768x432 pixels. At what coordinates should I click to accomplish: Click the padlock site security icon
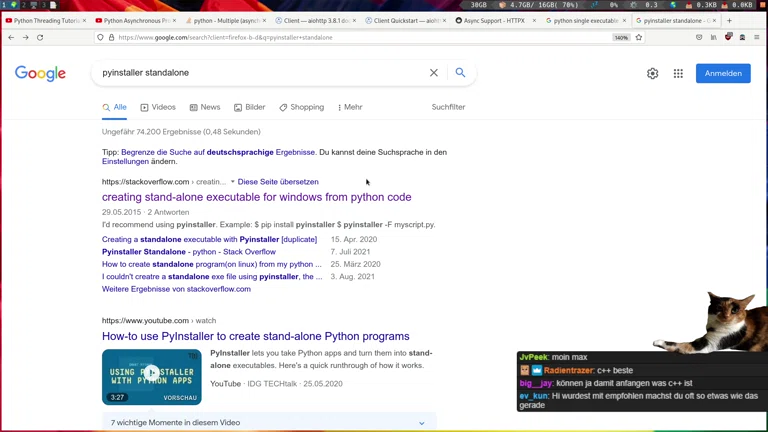tap(112, 37)
